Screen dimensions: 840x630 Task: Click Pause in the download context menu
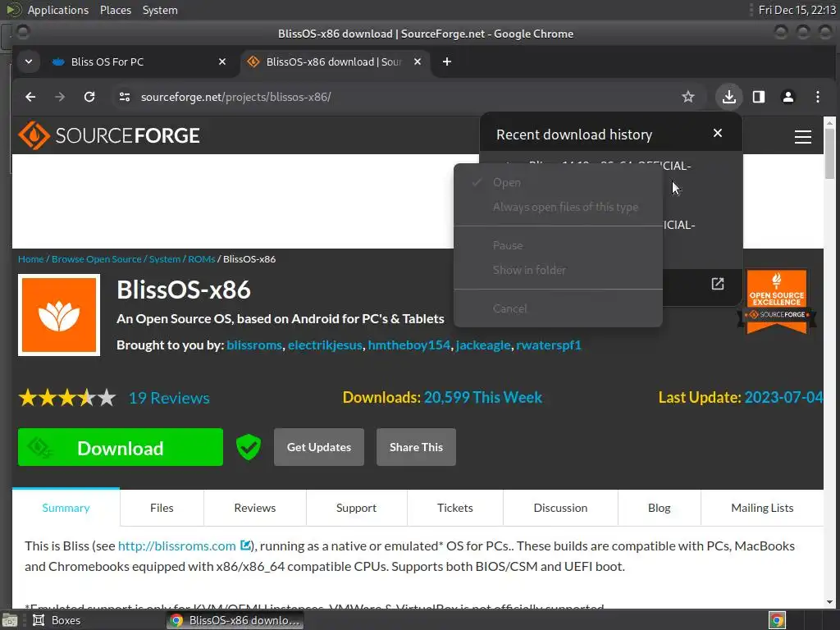click(x=558, y=245)
